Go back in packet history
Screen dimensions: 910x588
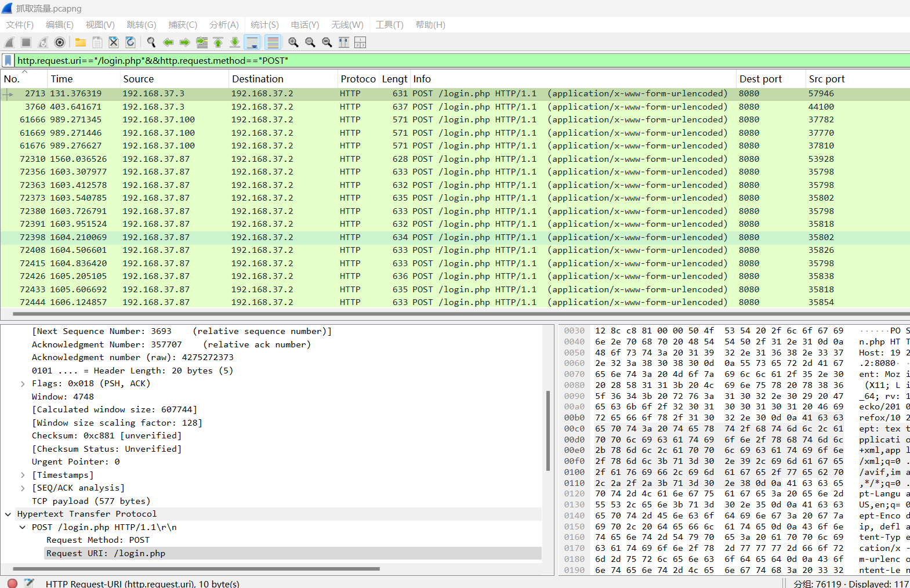pos(168,42)
